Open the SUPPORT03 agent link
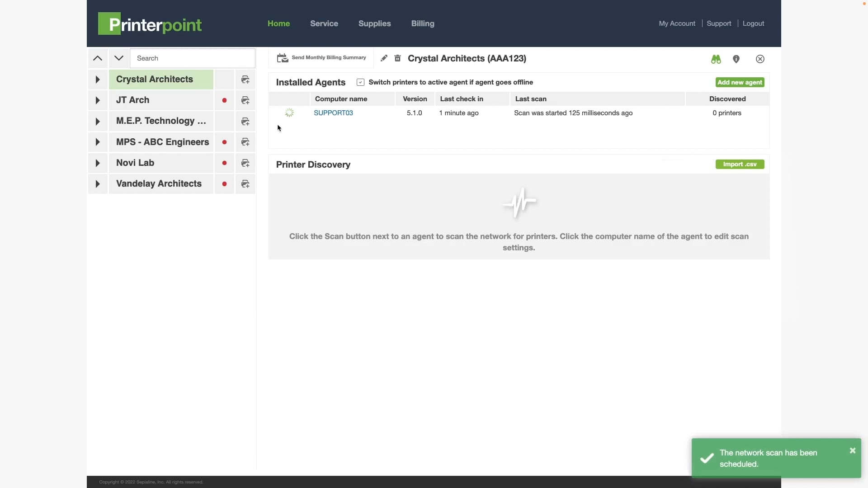Viewport: 868px width, 488px height. 333,113
